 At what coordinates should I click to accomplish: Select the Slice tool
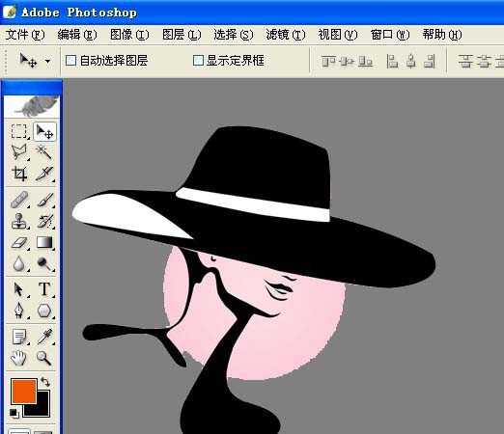(x=44, y=174)
